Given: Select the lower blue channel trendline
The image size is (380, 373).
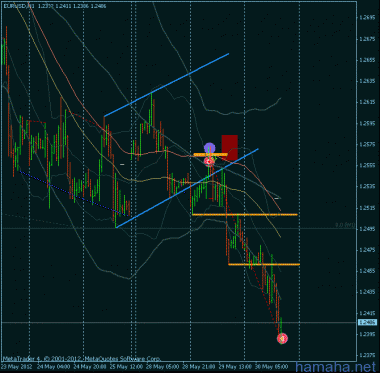Looking at the screenshot, I should tap(187, 188).
